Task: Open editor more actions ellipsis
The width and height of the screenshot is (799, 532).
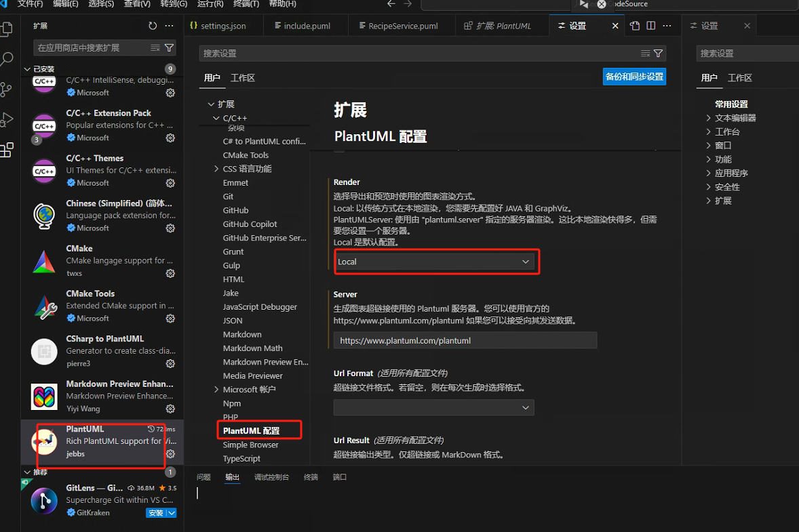Action: tap(667, 26)
